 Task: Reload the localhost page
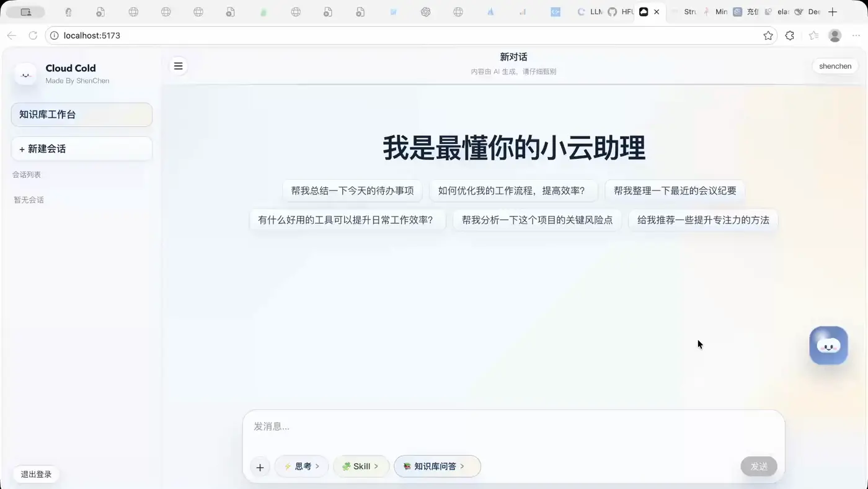[33, 35]
